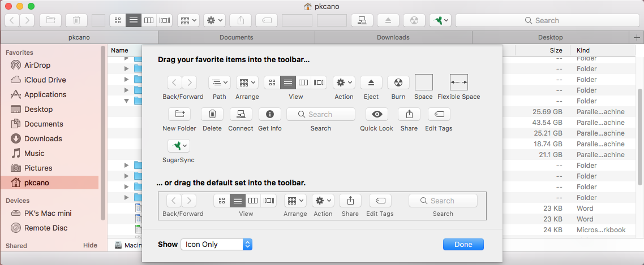Viewport: 644px width, 265px height.
Task: Click the Burn icon in the window toolbar
Action: (414, 20)
